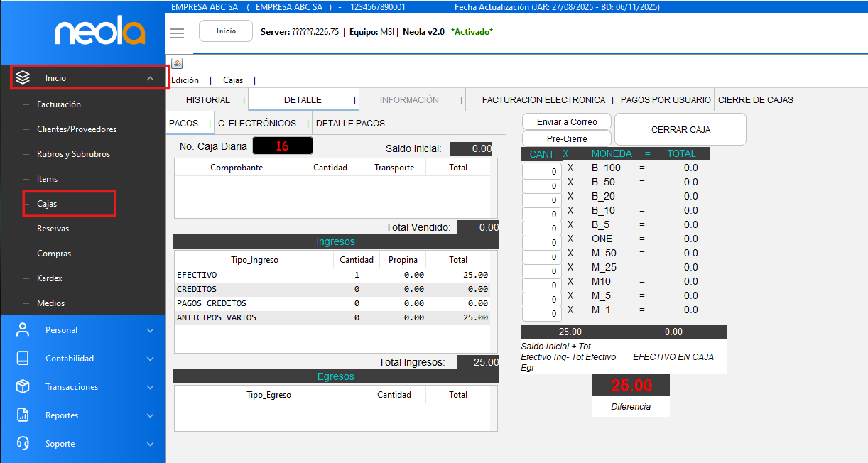This screenshot has width=868, height=463.
Task: Click the hamburger menu icon
Action: click(177, 33)
